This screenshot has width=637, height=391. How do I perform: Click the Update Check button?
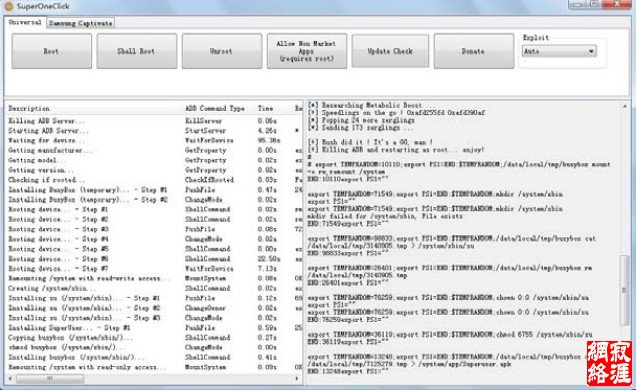[390, 51]
